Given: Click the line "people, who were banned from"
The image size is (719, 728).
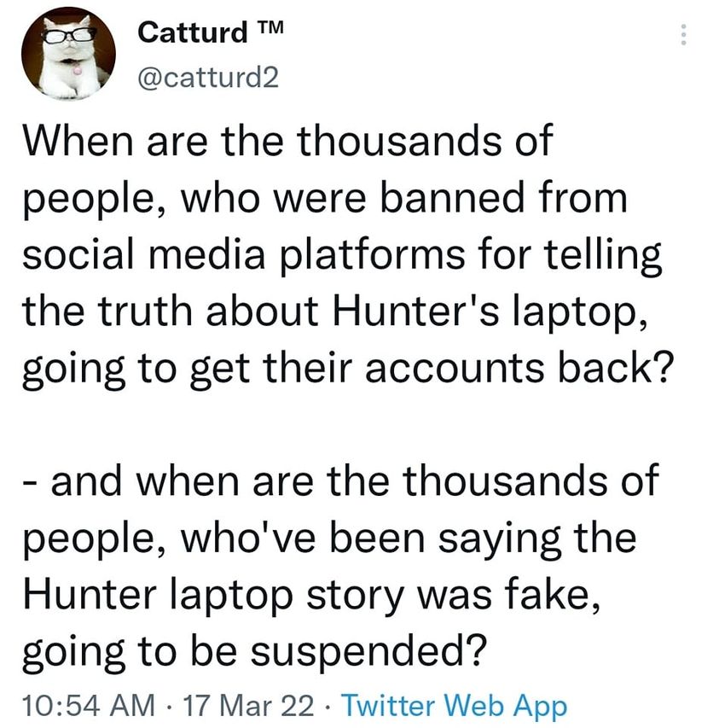Looking at the screenshot, I should click(x=322, y=199).
